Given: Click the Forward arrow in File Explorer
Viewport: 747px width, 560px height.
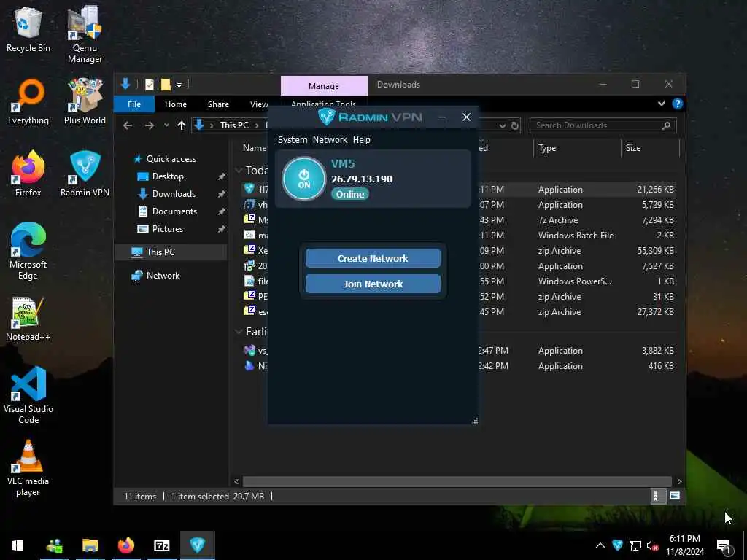Looking at the screenshot, I should pyautogui.click(x=149, y=125).
